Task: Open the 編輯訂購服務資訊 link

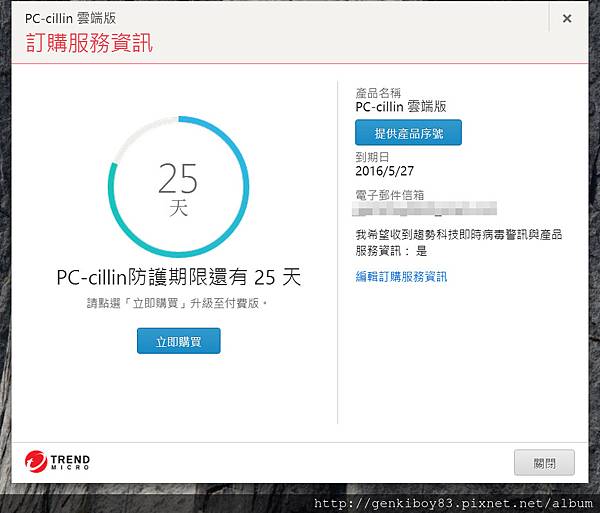Action: click(x=401, y=276)
